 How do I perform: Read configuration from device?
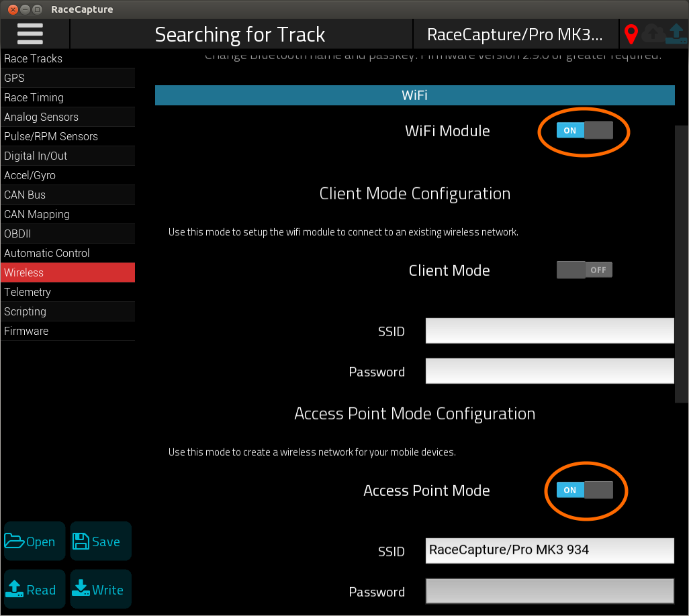pyautogui.click(x=35, y=588)
